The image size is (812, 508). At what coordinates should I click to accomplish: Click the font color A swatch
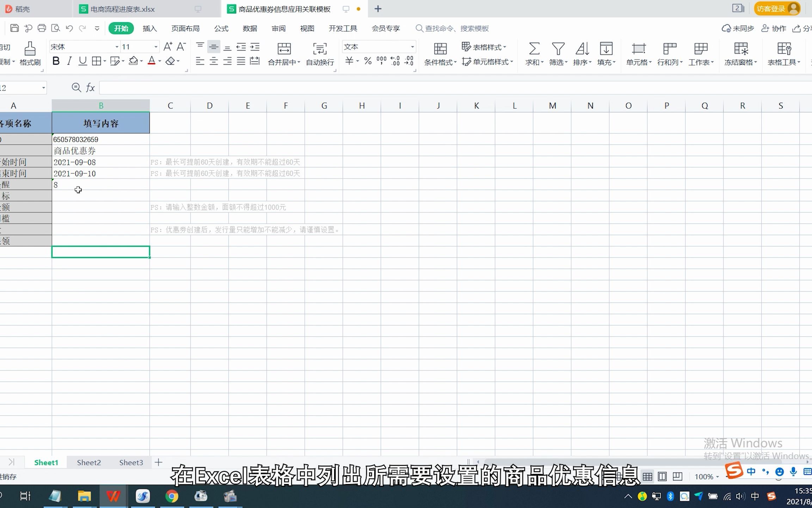click(152, 61)
